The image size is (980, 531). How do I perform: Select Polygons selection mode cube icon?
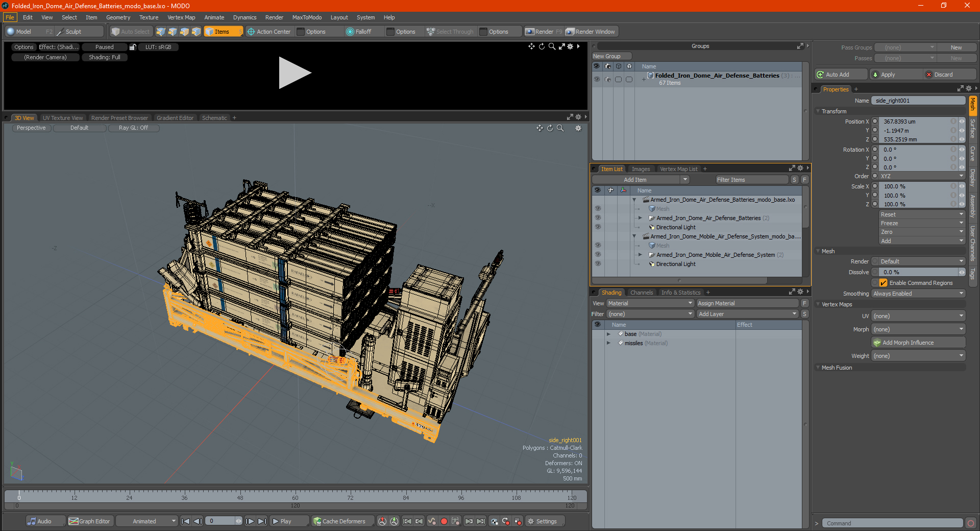[184, 32]
